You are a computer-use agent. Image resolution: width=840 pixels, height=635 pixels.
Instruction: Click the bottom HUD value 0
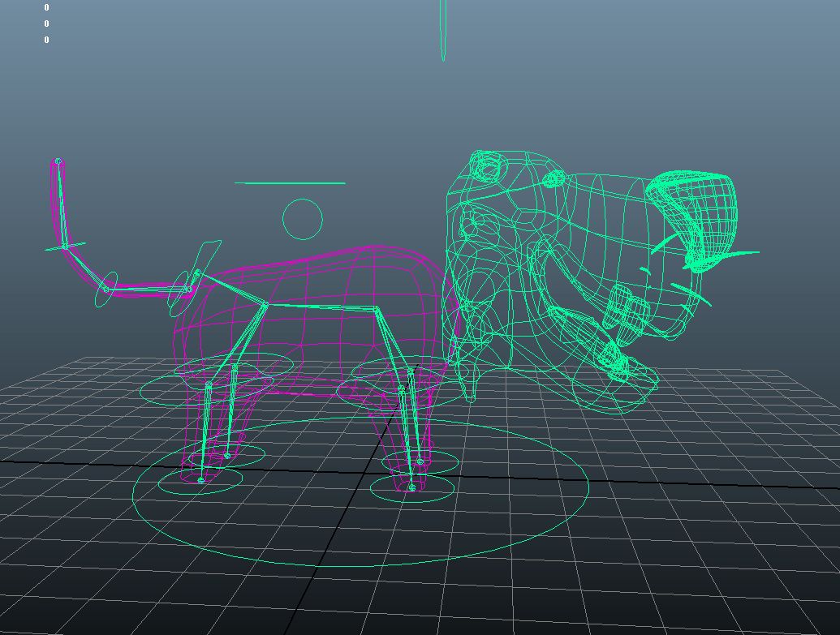tap(46, 40)
